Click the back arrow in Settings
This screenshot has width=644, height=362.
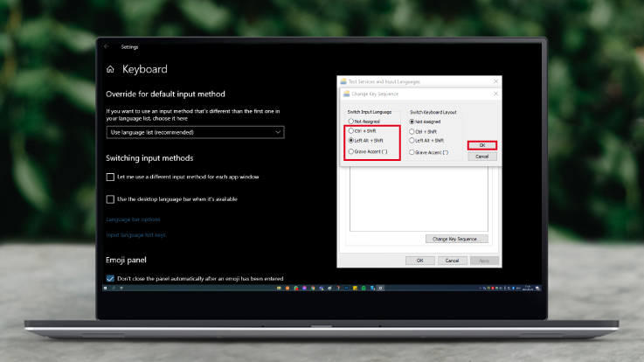[x=107, y=46]
